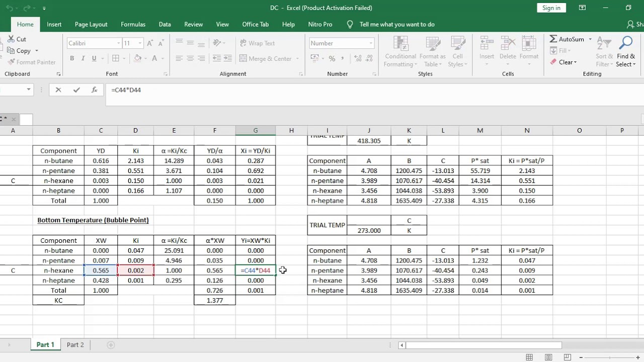Open Format as Table
The height and width of the screenshot is (362, 644).
[432, 51]
